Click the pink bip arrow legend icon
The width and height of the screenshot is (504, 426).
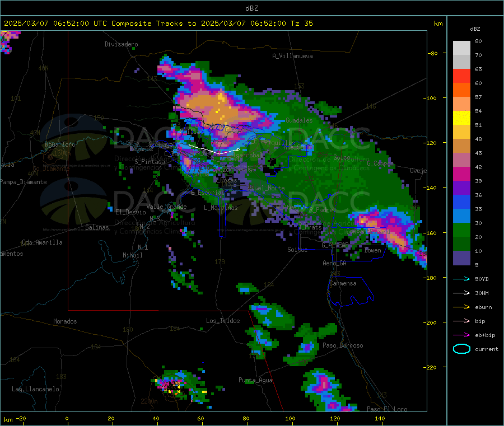[461, 321]
